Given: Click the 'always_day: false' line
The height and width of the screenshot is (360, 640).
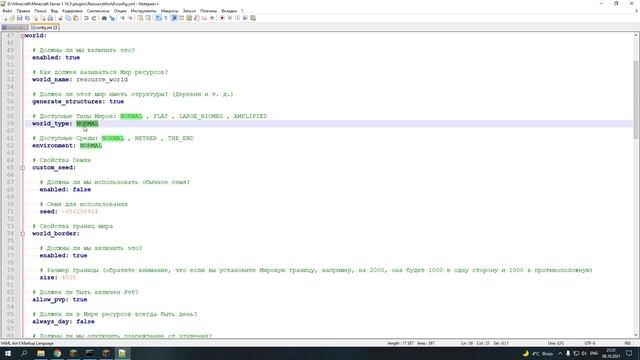Looking at the screenshot, I should (63, 322).
